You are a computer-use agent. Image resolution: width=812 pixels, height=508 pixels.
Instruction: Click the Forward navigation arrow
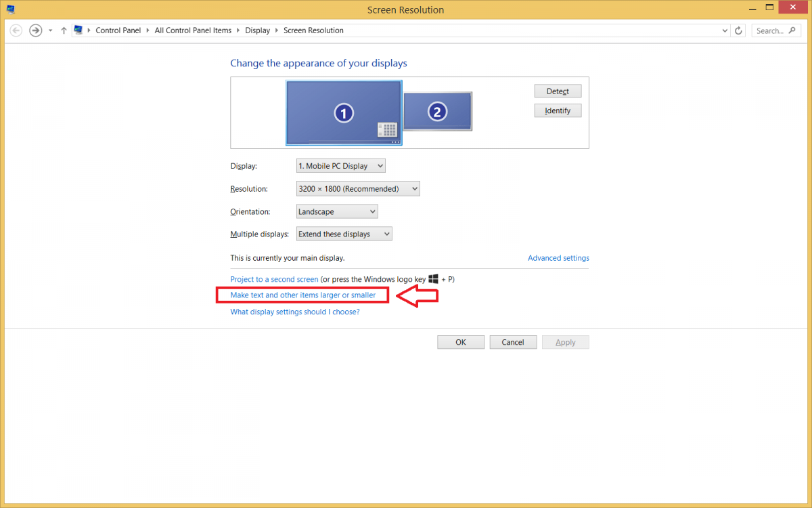(x=36, y=30)
